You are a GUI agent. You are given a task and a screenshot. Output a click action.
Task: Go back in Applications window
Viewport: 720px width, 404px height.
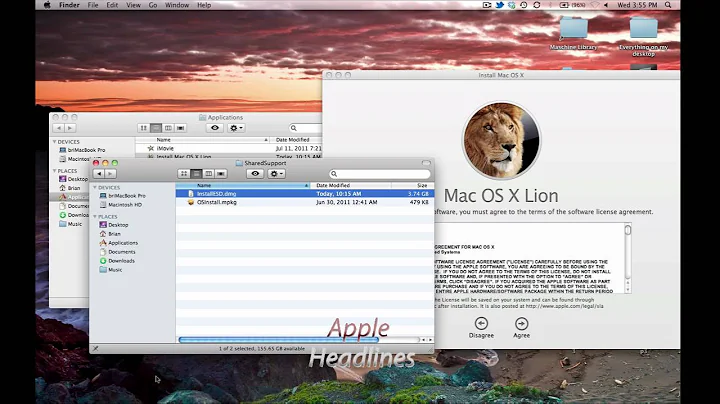point(59,128)
